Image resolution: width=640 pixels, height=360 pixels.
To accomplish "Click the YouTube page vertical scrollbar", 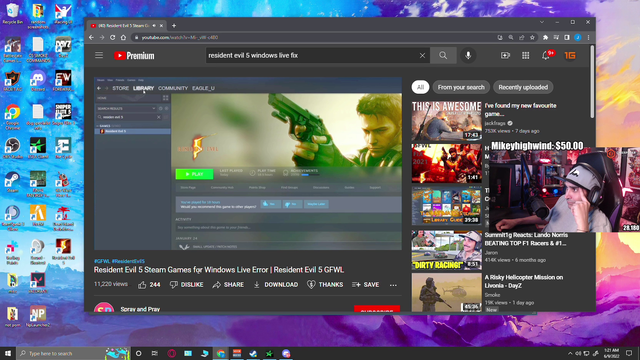I will (x=592, y=82).
